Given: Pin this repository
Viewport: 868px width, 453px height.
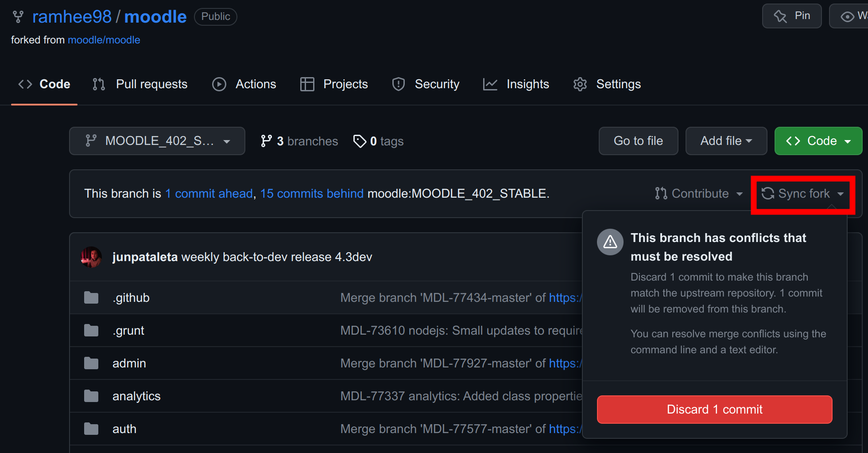Looking at the screenshot, I should tap(792, 16).
